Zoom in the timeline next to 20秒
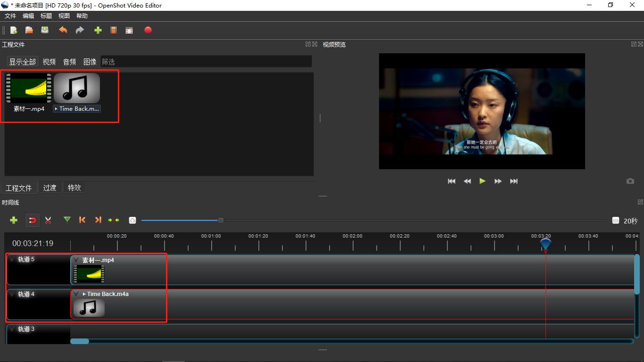The width and height of the screenshot is (644, 362). (x=615, y=221)
